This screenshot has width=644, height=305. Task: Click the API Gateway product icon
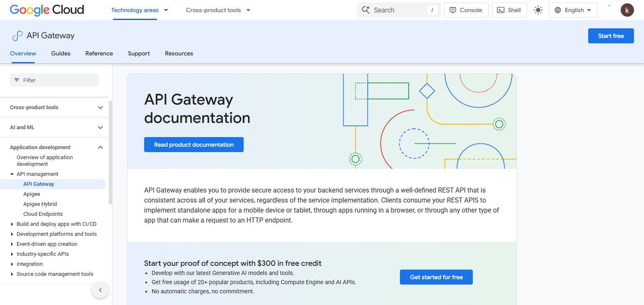[17, 36]
